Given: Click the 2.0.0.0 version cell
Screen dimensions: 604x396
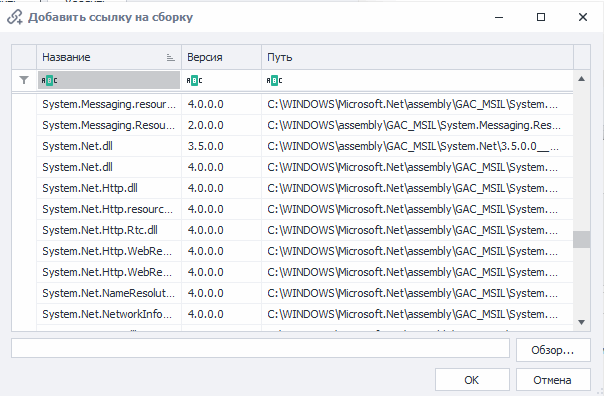Looking at the screenshot, I should [221, 125].
